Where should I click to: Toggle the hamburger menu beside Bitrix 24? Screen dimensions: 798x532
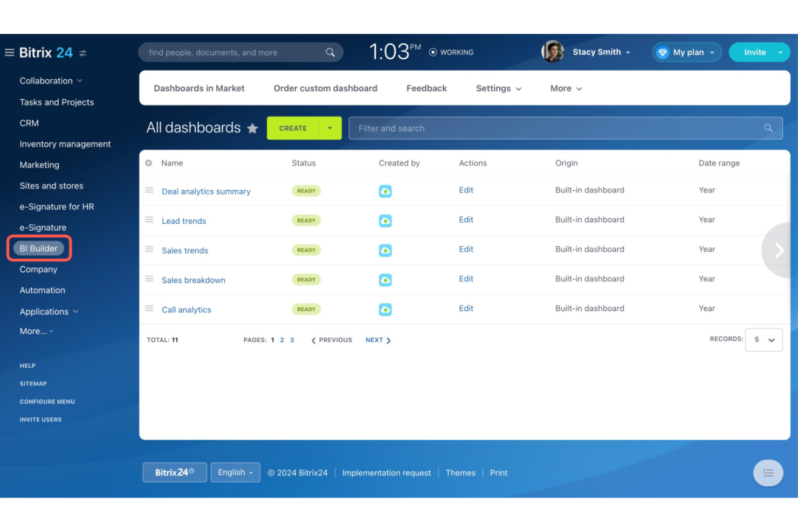pos(9,52)
